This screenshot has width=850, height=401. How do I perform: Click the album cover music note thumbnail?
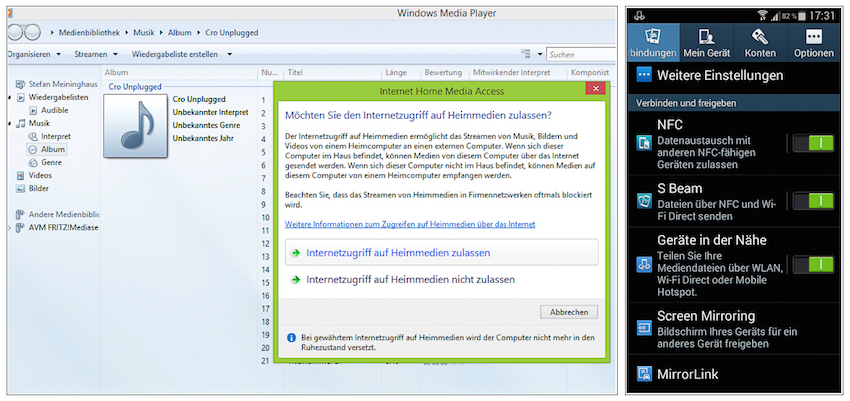[x=136, y=126]
